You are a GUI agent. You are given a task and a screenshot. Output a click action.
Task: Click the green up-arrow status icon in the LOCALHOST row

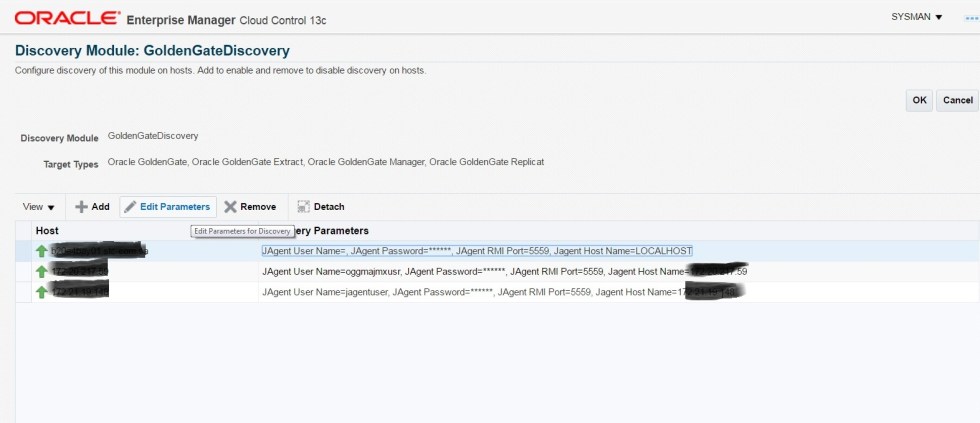42,251
